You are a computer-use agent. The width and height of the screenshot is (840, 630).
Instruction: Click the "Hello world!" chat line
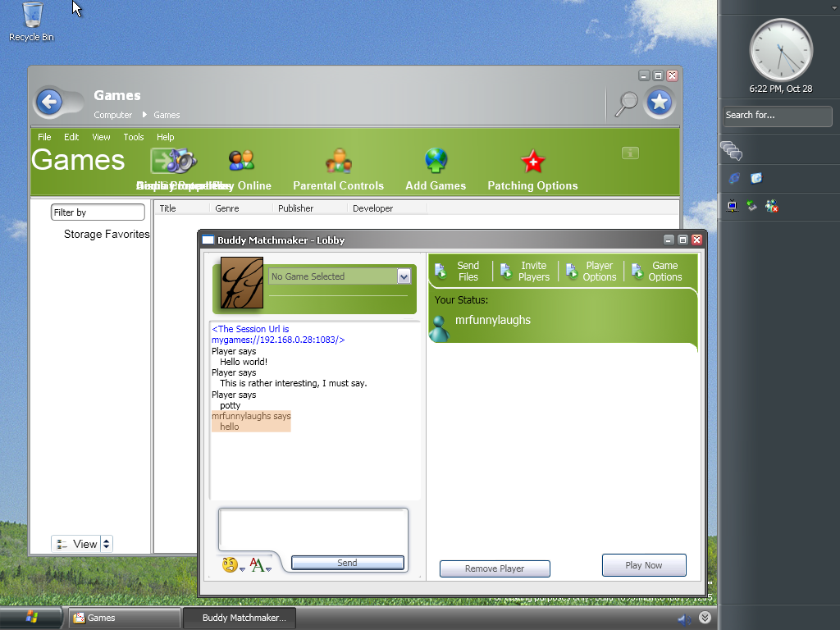[x=244, y=362]
